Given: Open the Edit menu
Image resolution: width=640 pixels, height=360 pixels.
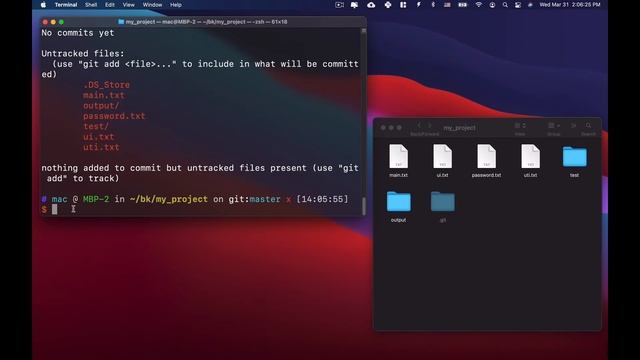Looking at the screenshot, I should 110,5.
